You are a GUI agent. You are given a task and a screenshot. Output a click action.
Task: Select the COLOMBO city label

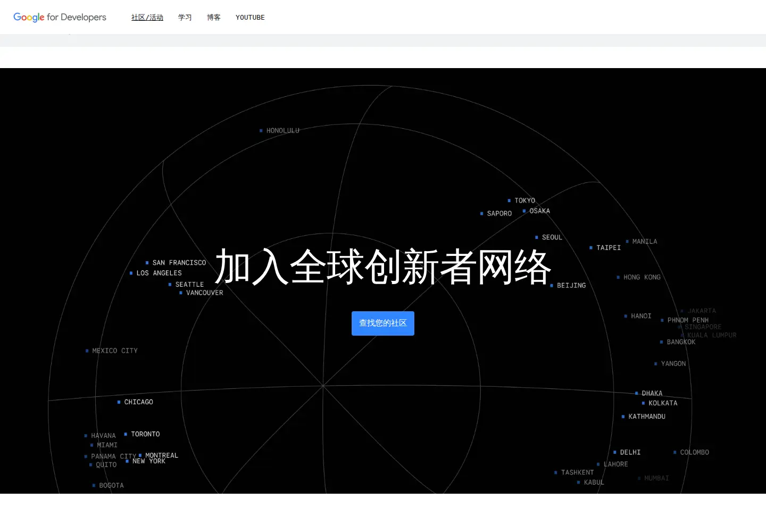pyautogui.click(x=695, y=452)
